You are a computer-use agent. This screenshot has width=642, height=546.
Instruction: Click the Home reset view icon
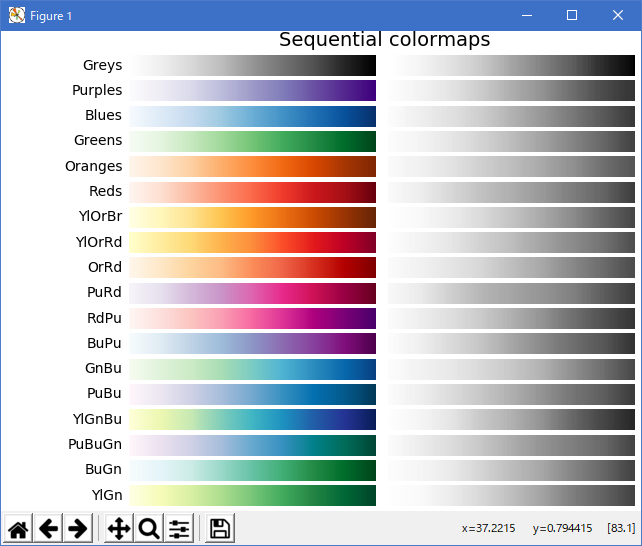click(x=19, y=528)
